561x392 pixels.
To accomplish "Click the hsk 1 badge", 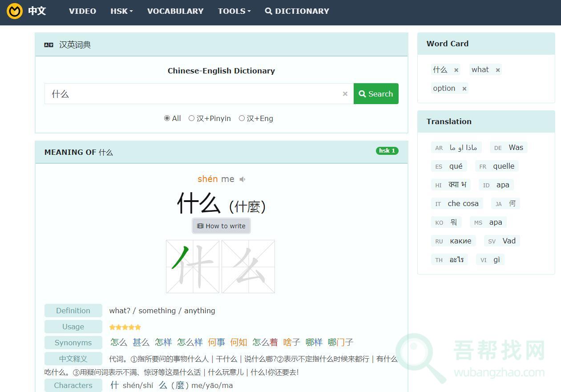I will coord(387,151).
